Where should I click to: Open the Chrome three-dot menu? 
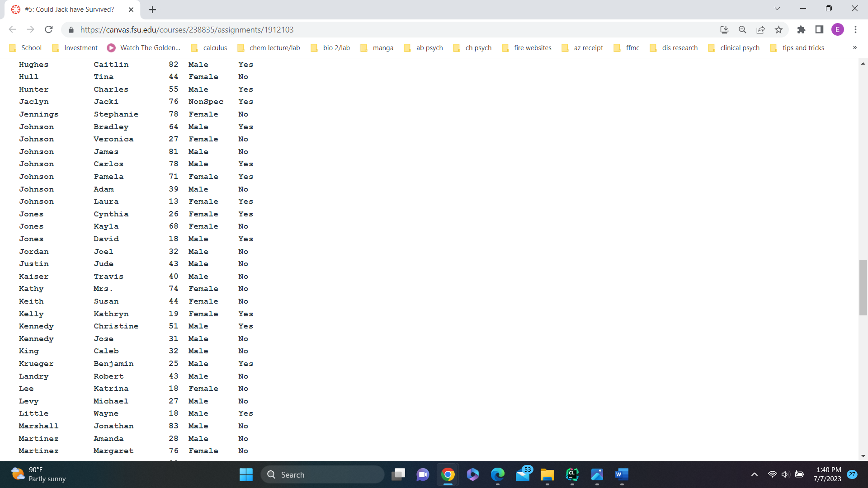[x=855, y=30]
